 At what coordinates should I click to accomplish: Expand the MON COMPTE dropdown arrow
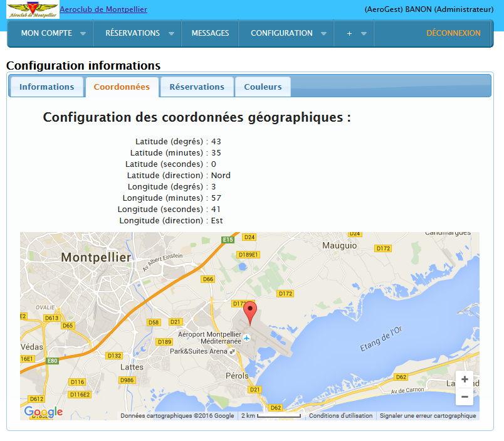(83, 33)
